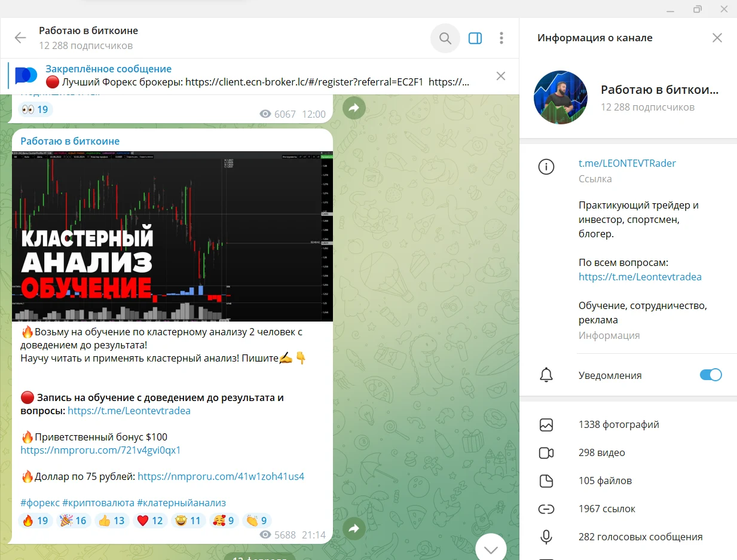
Task: Click the chain links icon
Action: pos(546,509)
